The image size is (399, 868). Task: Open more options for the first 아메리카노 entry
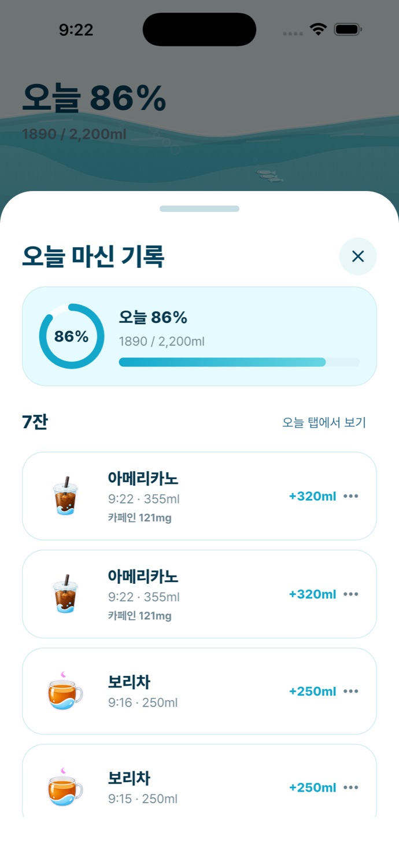tap(351, 496)
